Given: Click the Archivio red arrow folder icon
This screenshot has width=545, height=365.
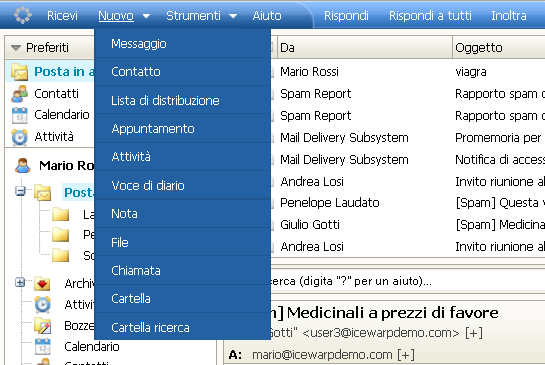Looking at the screenshot, I should click(x=42, y=284).
